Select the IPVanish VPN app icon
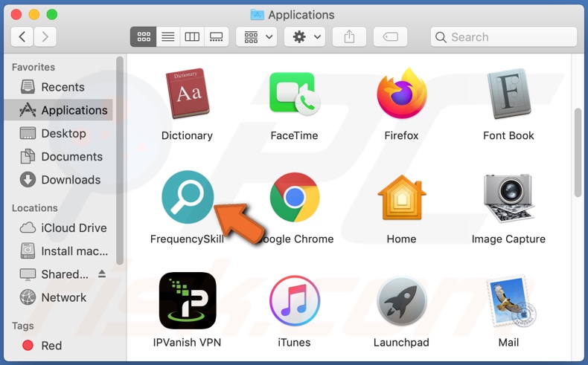This screenshot has width=588, height=365. click(188, 300)
